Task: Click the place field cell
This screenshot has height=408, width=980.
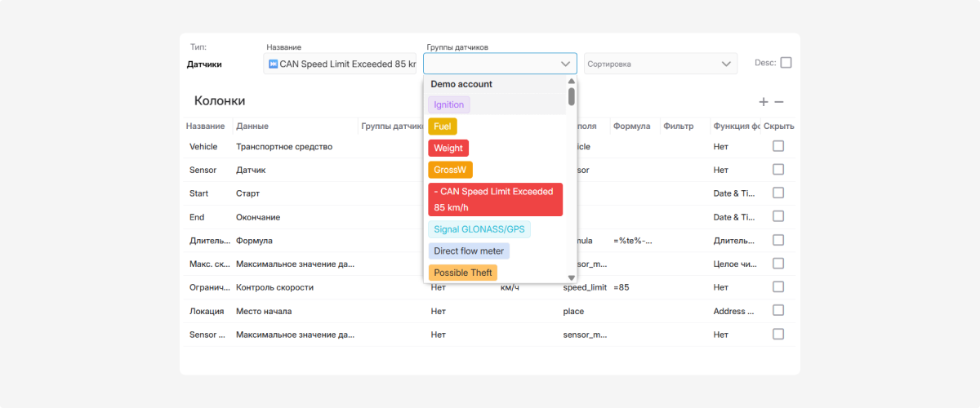Action: (573, 311)
